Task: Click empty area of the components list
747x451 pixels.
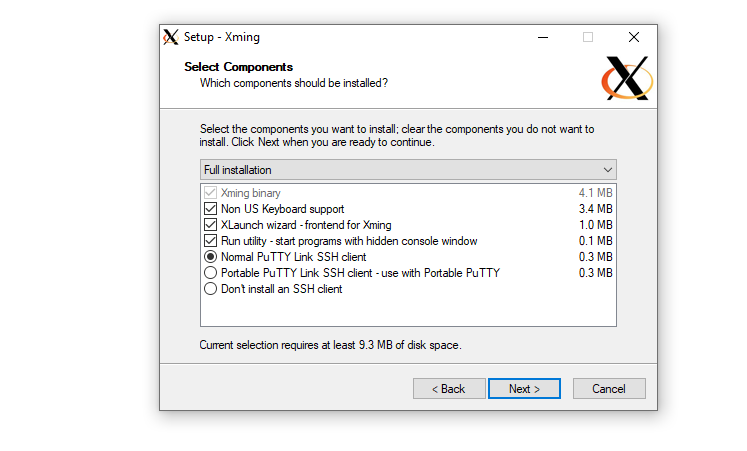Action: click(408, 311)
